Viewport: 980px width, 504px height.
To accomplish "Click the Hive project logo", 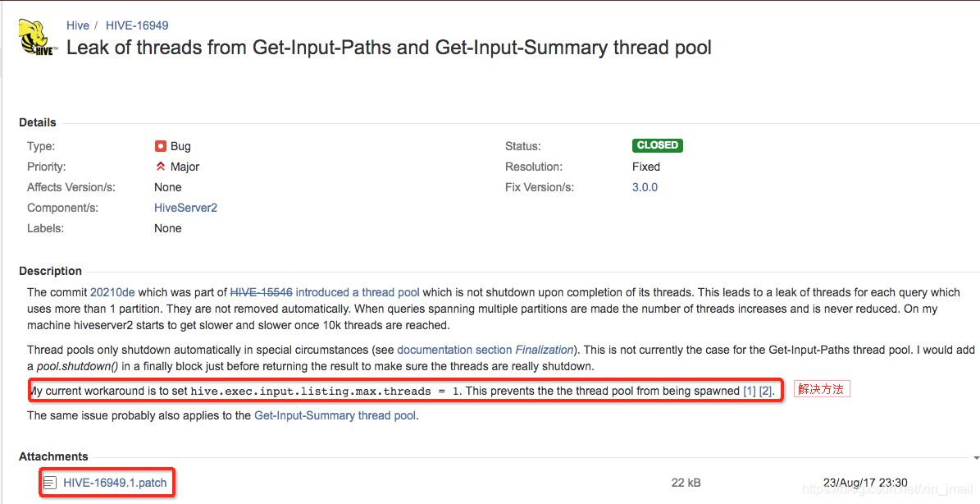I will pyautogui.click(x=39, y=38).
